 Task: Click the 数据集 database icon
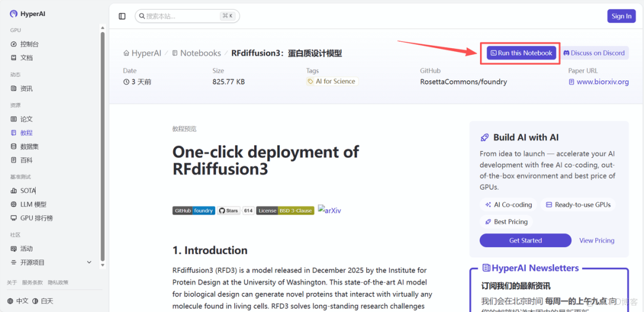point(14,146)
